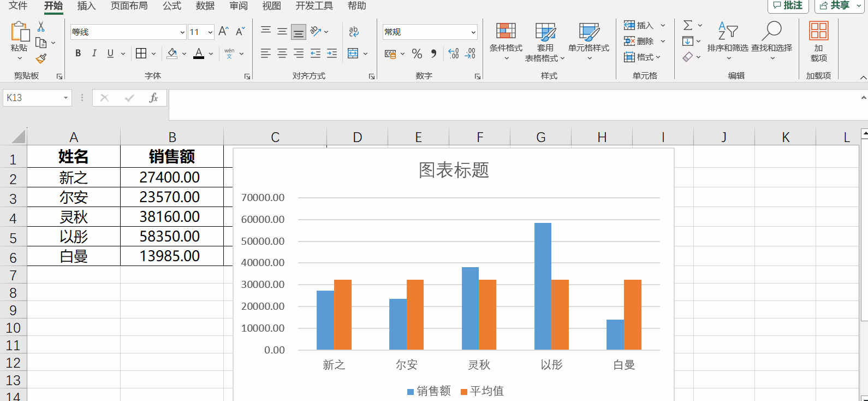Image resolution: width=868 pixels, height=401 pixels.
Task: Click the percent style icon
Action: pos(417,54)
